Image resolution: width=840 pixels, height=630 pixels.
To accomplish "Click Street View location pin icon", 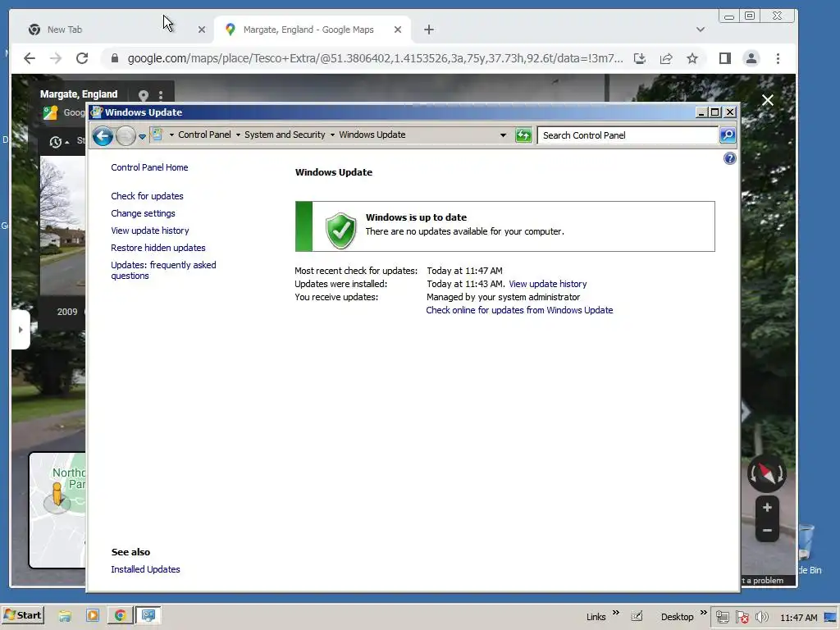I will pyautogui.click(x=143, y=95).
